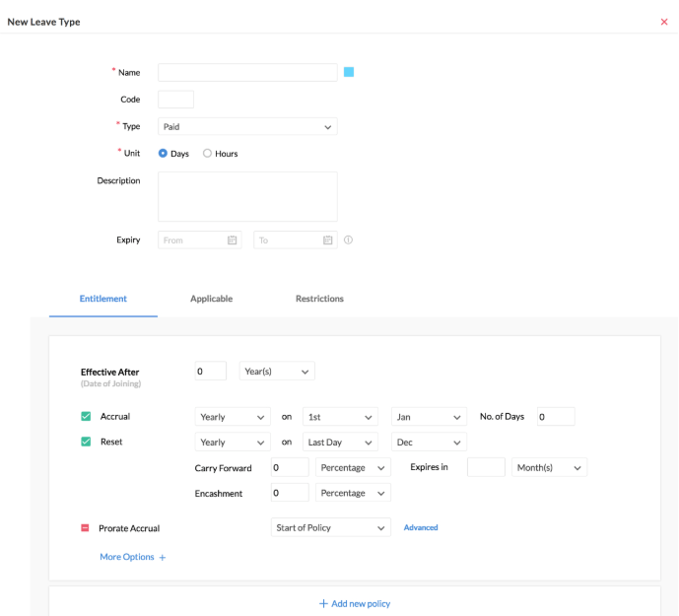Close the New Leave Type dialog
The width and height of the screenshot is (679, 616).
pos(663,22)
